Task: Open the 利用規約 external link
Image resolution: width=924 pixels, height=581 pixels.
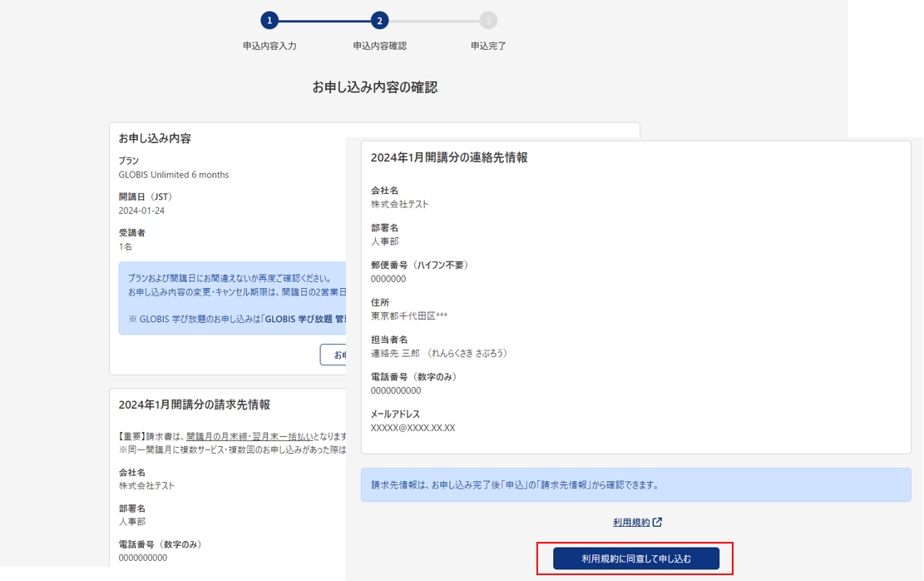Action: tap(631, 522)
